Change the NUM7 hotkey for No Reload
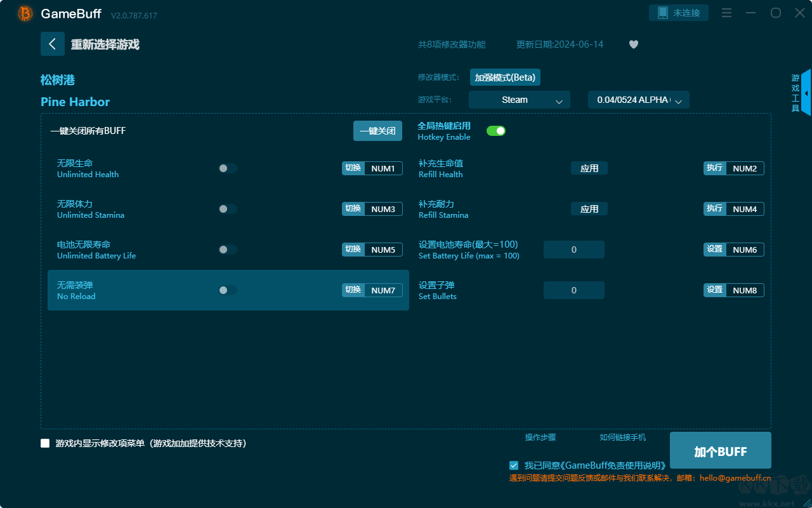The width and height of the screenshot is (812, 508). pos(383,290)
